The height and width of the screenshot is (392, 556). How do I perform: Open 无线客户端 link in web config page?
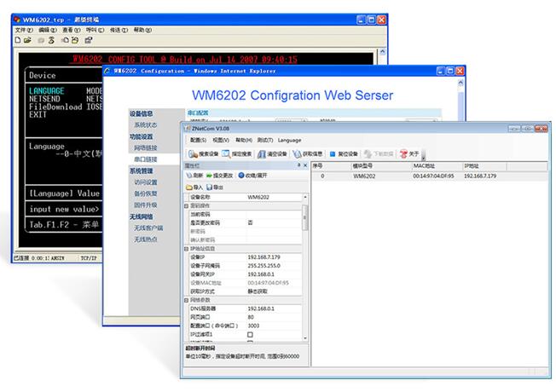[148, 228]
